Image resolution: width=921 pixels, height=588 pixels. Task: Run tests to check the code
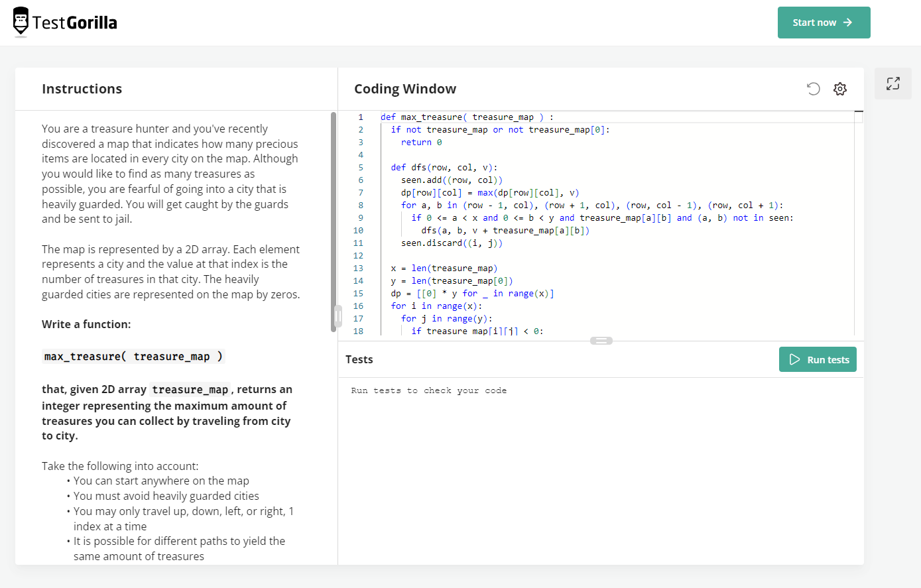(x=818, y=359)
